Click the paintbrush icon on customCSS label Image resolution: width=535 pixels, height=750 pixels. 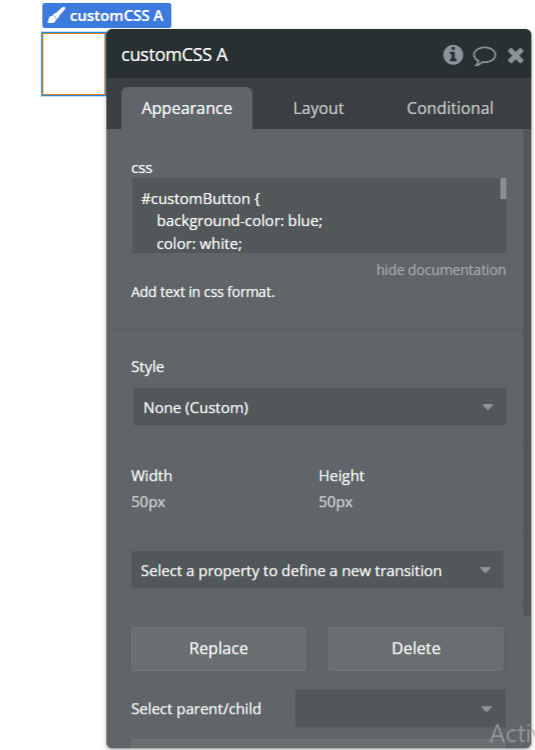(56, 15)
